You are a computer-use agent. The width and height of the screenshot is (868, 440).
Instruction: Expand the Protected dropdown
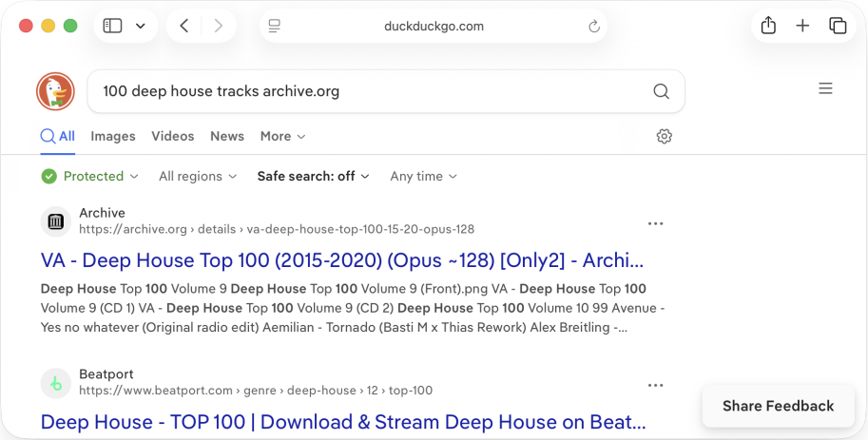(x=91, y=177)
